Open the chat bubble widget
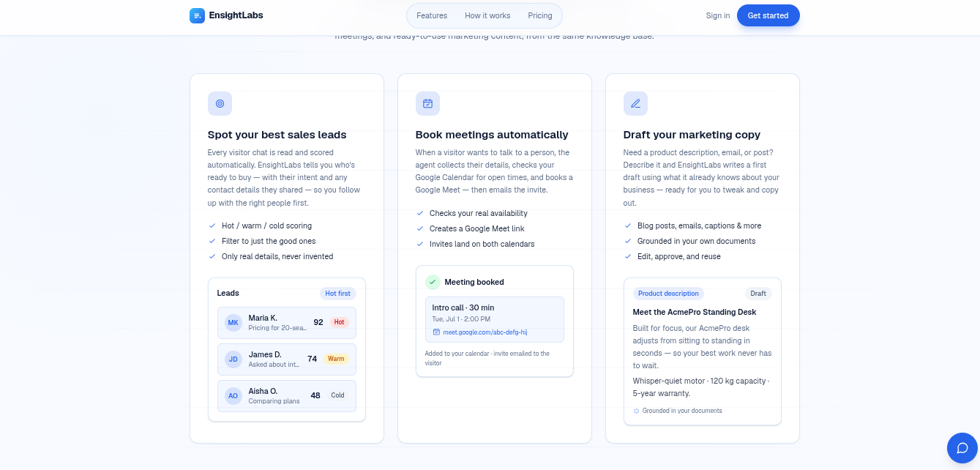This screenshot has width=980, height=470. (x=962, y=448)
